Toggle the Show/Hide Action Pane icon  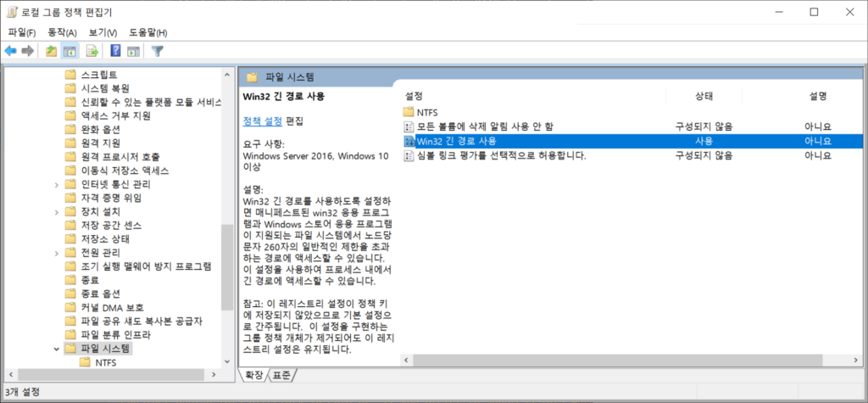click(x=133, y=51)
